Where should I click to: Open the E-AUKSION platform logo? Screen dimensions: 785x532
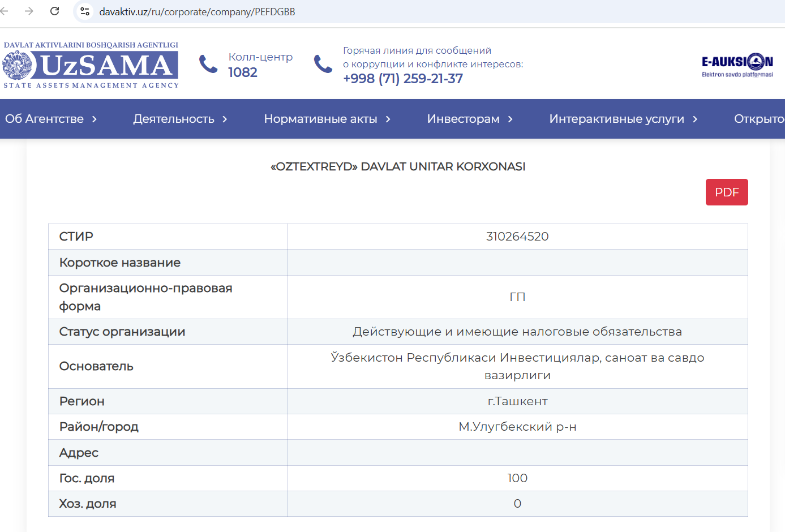tap(737, 65)
